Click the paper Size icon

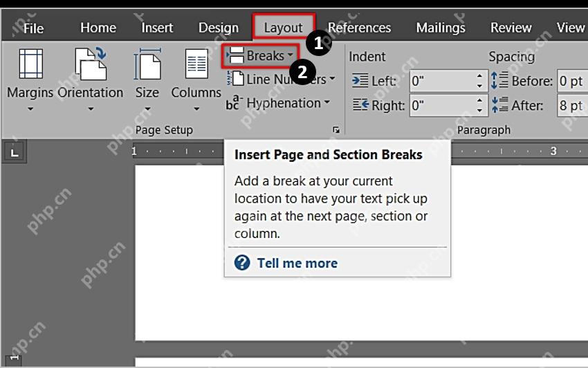coord(147,64)
